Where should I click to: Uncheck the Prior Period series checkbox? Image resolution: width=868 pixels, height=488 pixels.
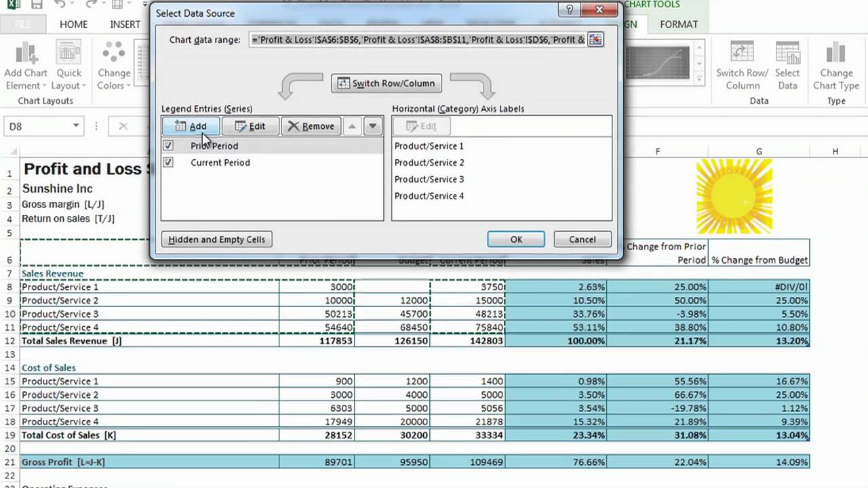click(168, 146)
